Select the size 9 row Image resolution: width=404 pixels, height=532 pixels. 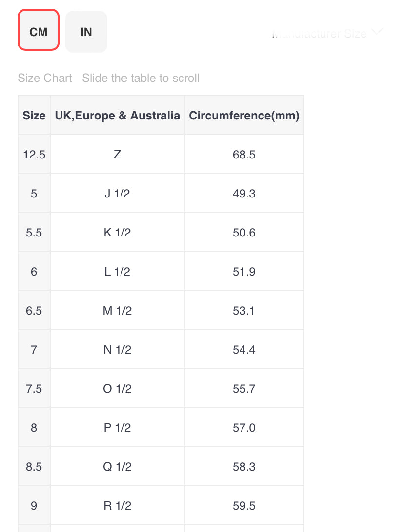34,506
